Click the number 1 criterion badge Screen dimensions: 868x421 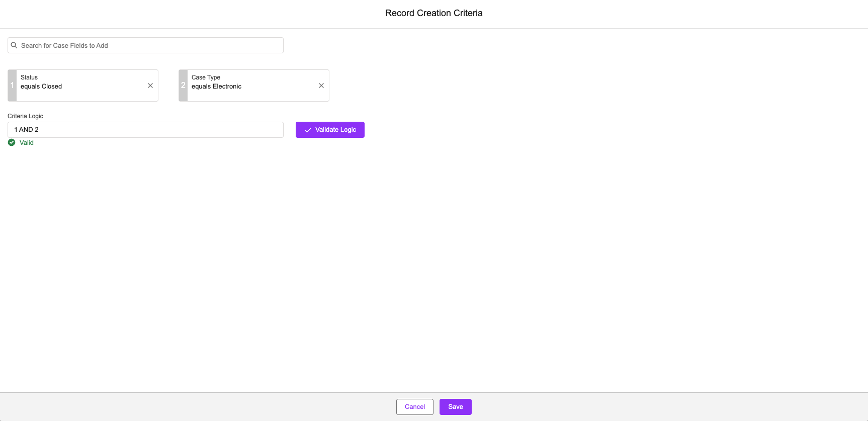tap(12, 86)
